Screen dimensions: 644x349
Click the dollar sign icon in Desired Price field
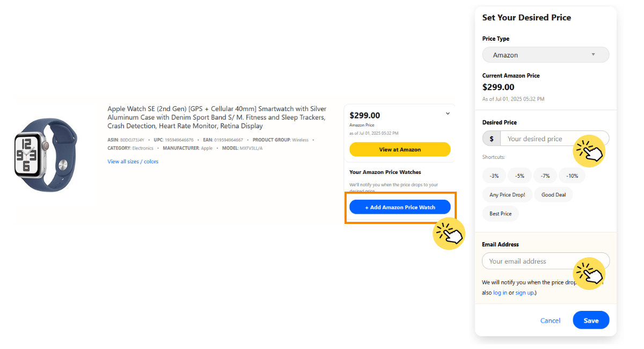tap(491, 138)
